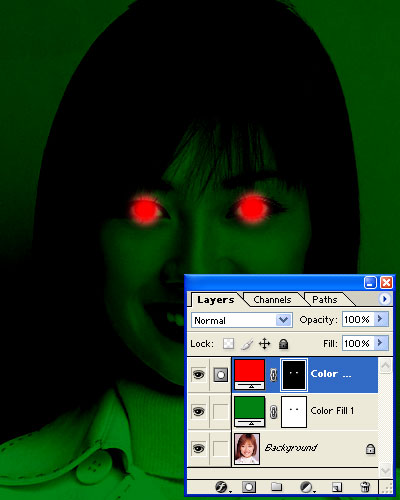This screenshot has width=400, height=500.
Task: Delete layer with the trash icon
Action: (x=365, y=487)
